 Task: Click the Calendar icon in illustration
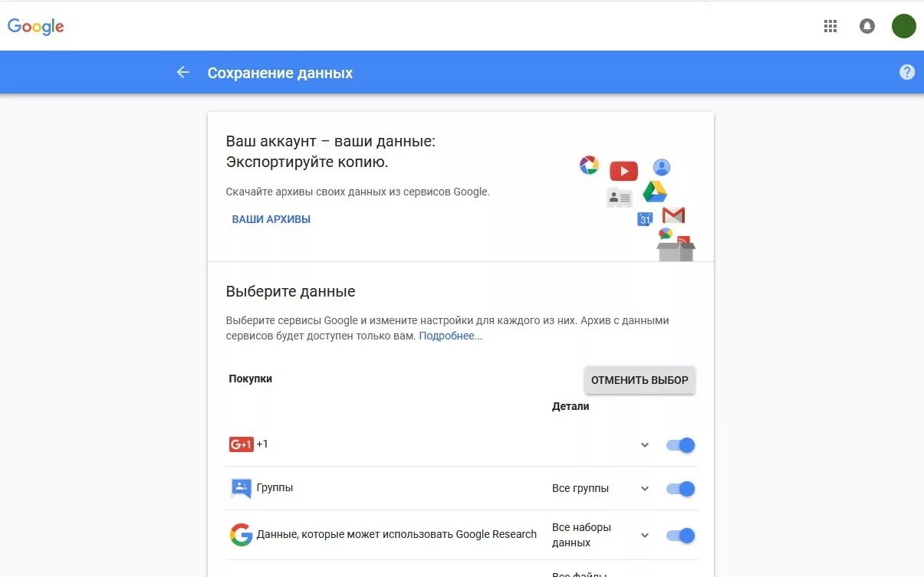point(645,219)
